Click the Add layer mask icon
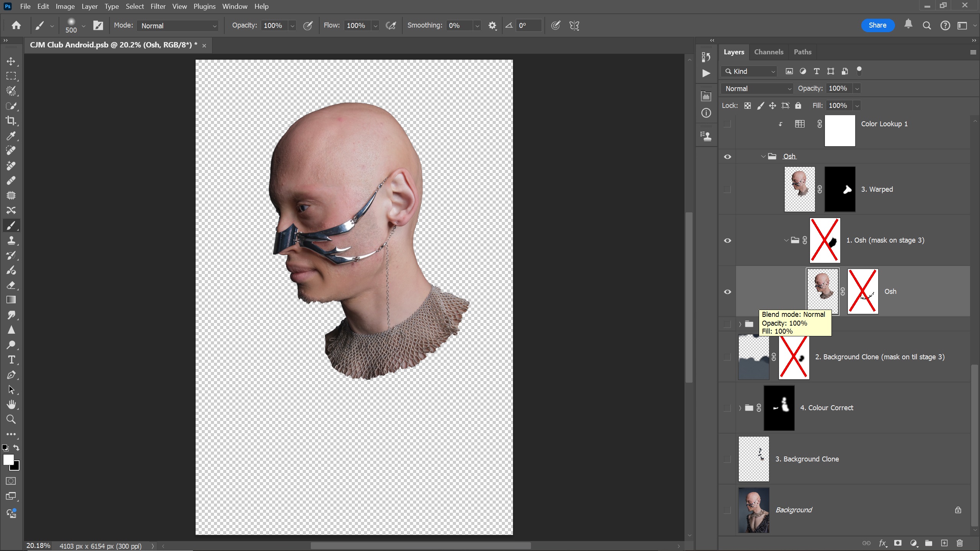Screen dimensions: 980x551 898,543
